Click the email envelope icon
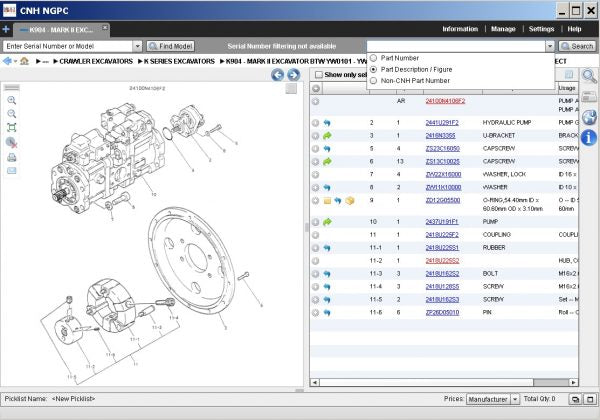This screenshot has width=600, height=420. click(12, 171)
